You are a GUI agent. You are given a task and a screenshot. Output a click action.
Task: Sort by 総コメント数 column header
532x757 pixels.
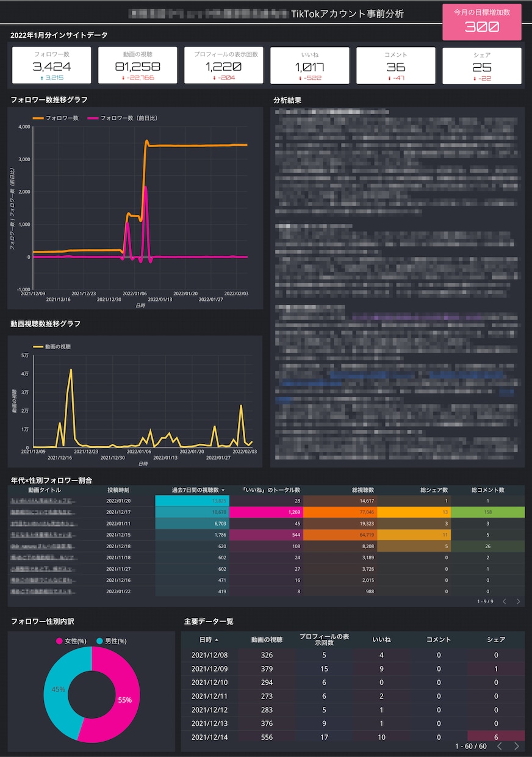tap(488, 490)
